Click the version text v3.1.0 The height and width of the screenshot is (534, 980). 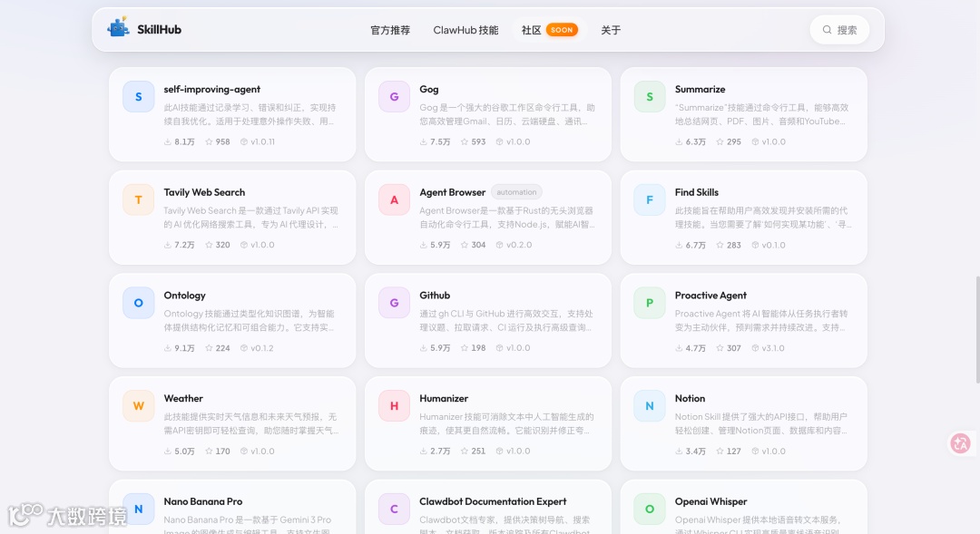(x=773, y=348)
